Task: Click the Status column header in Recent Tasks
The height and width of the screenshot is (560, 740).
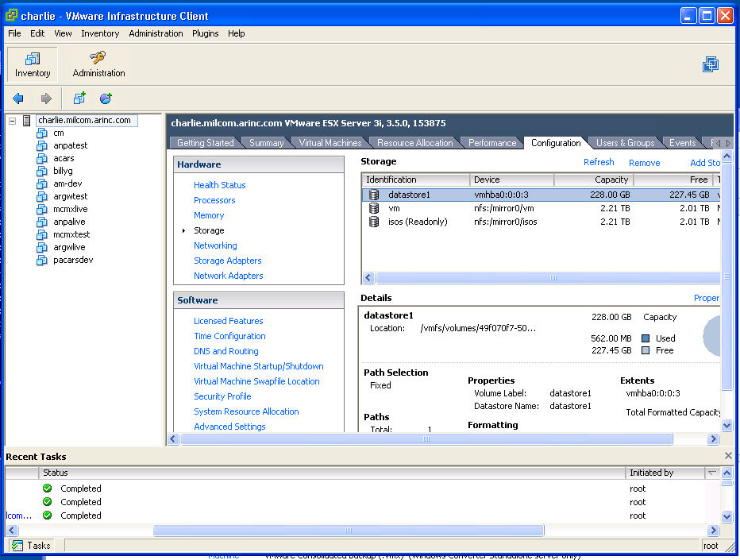Action: tap(332, 473)
